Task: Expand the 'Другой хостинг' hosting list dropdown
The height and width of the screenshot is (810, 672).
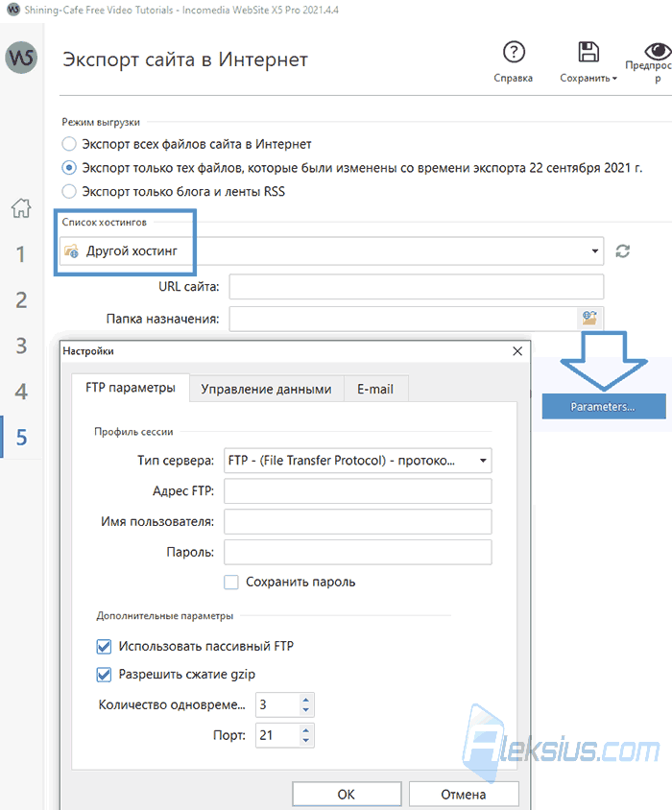Action: point(595,251)
